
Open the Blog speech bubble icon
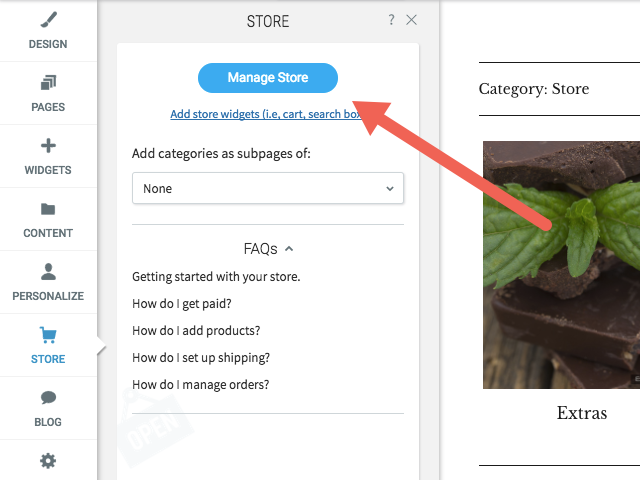(x=48, y=398)
